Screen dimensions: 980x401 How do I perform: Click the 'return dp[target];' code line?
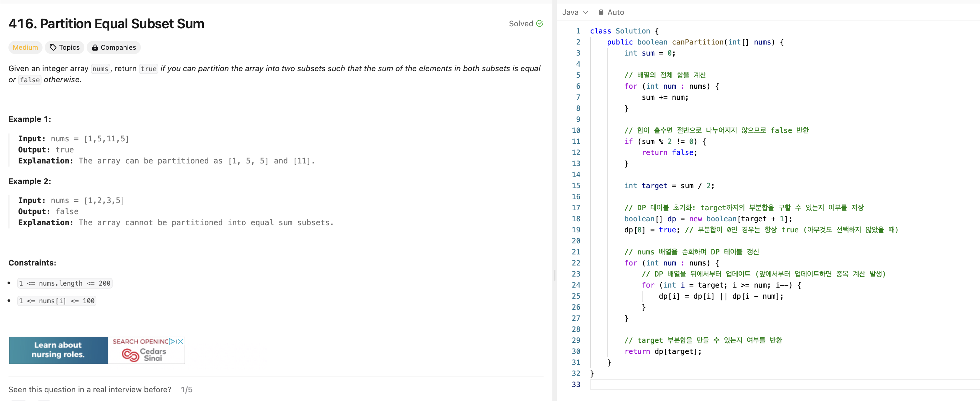[x=662, y=351]
